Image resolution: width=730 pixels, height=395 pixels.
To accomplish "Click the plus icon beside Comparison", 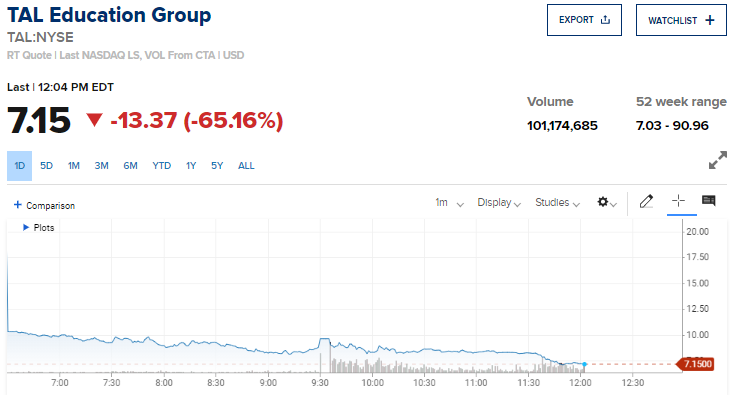I will [18, 204].
